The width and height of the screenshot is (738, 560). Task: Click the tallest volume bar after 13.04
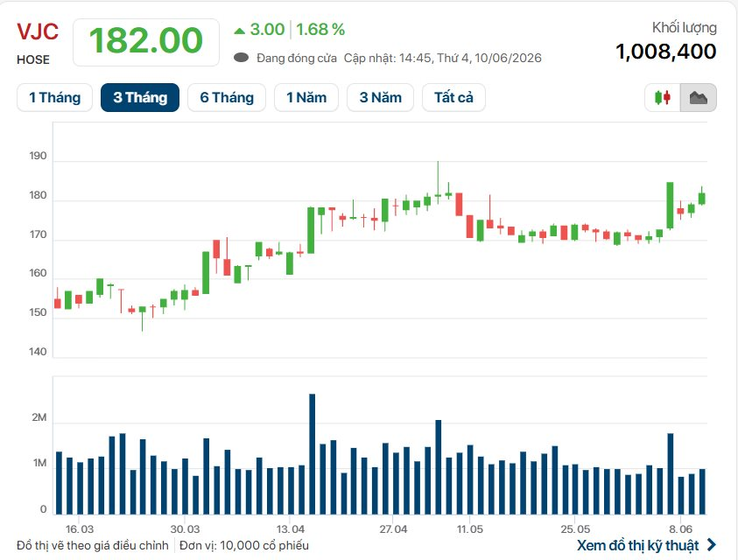[312, 454]
